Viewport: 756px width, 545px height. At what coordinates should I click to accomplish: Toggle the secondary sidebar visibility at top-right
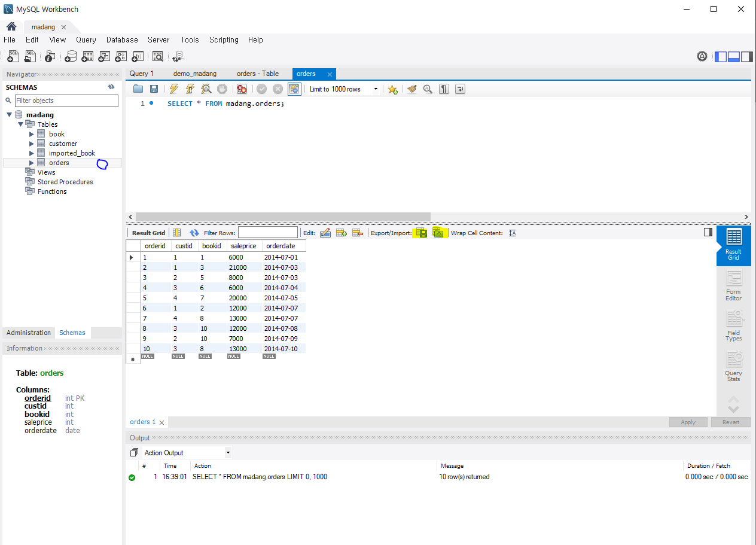(x=747, y=57)
